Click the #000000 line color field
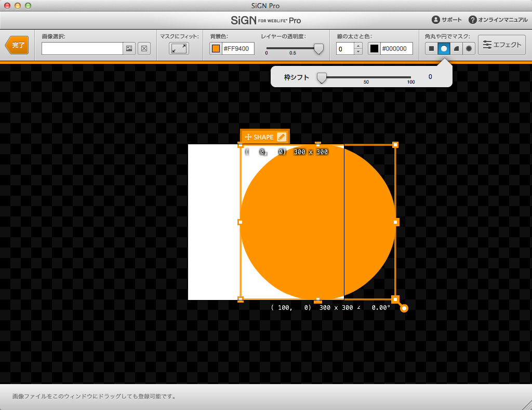 396,48
